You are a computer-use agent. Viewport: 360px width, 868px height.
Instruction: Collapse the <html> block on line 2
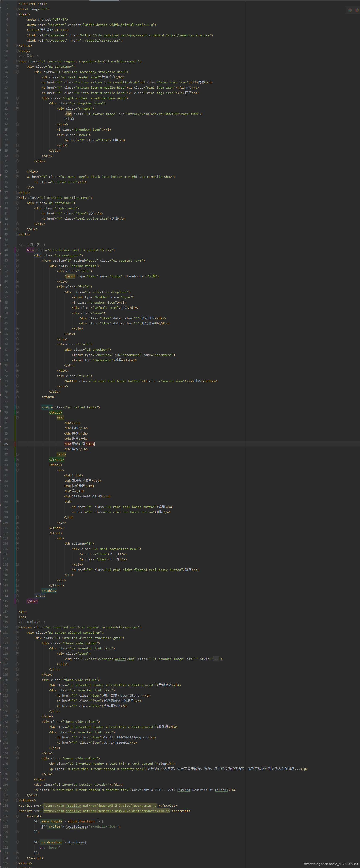coord(17,9)
